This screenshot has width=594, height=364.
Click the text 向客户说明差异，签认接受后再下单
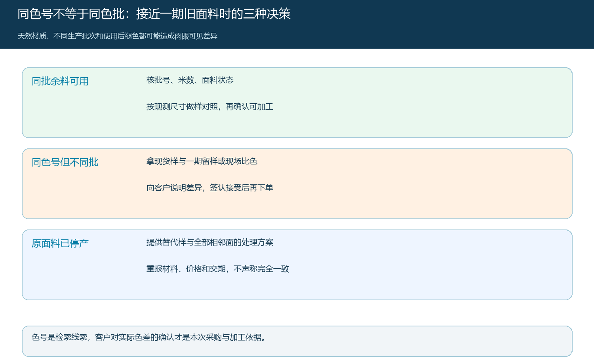pos(210,188)
